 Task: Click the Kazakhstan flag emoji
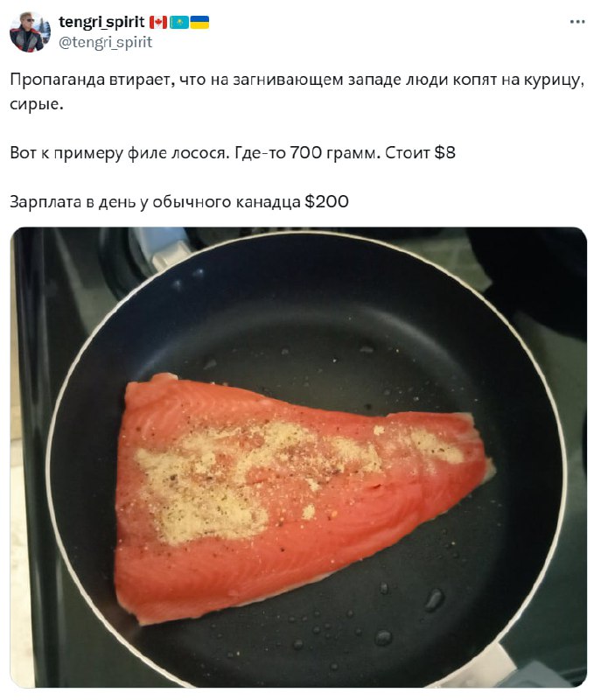pos(179,22)
